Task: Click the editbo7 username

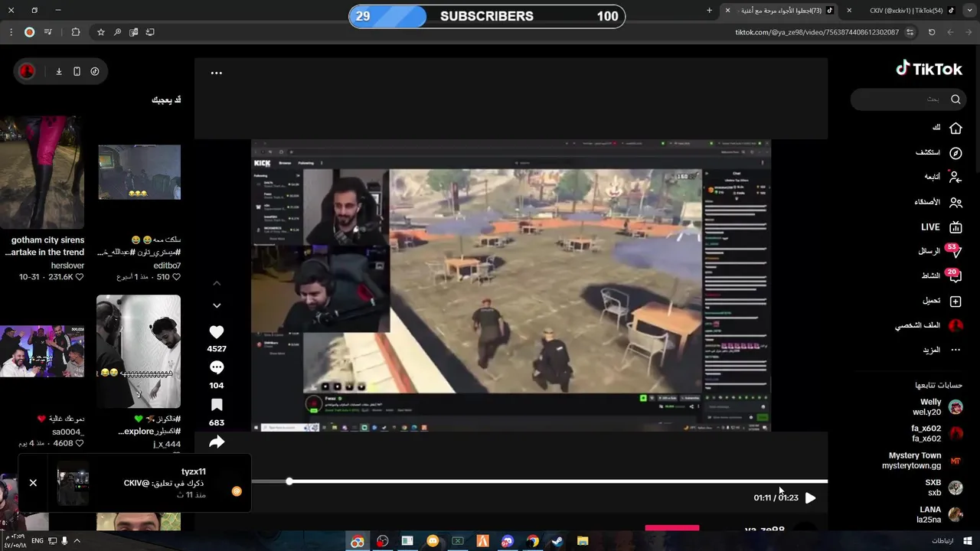Action: (167, 266)
